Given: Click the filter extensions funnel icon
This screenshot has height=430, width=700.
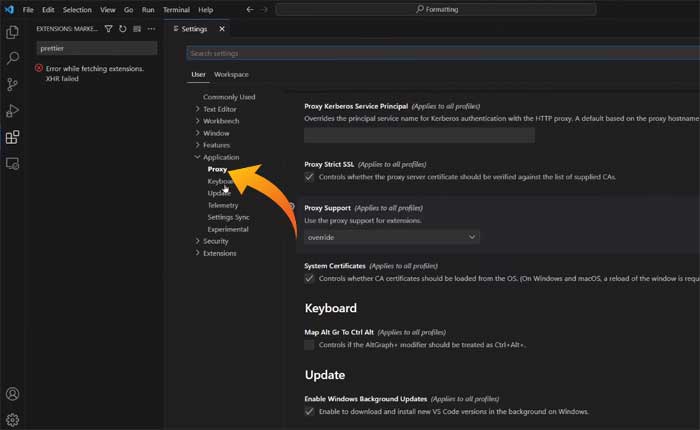Looking at the screenshot, I should pos(109,29).
